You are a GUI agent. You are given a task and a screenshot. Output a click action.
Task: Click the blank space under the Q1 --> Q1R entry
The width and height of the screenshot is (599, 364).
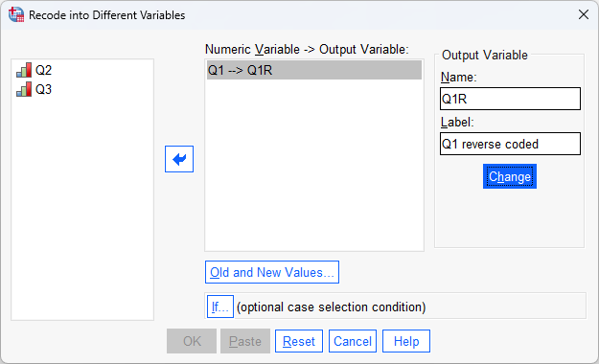(314, 165)
